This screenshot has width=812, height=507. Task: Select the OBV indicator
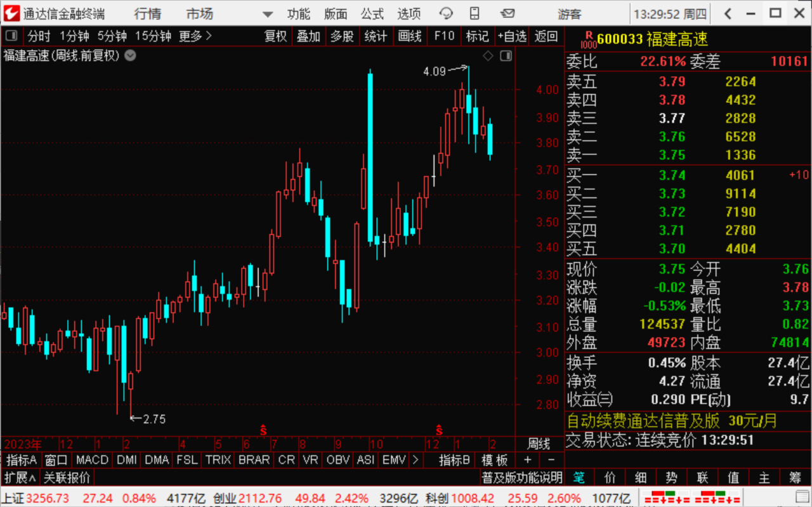pos(337,459)
